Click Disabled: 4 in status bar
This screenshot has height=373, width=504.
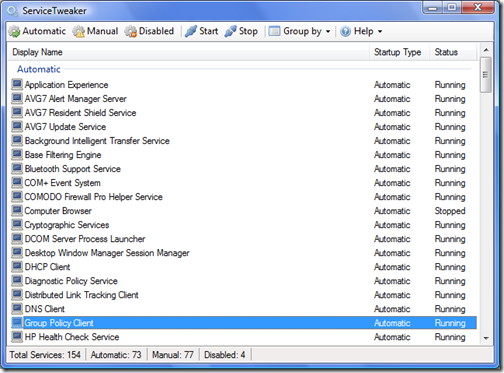pyautogui.click(x=225, y=355)
